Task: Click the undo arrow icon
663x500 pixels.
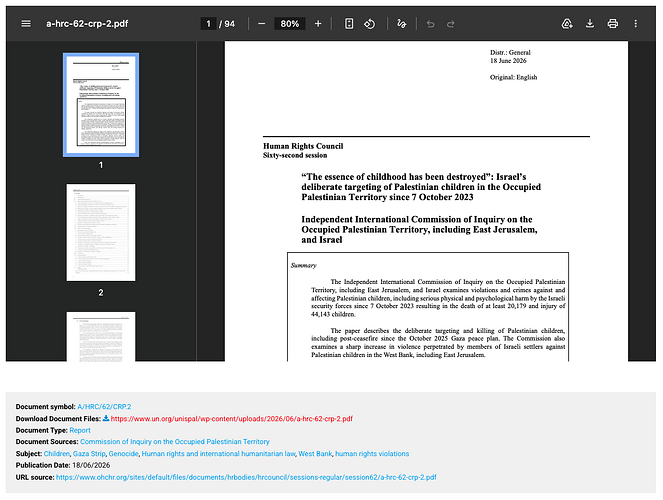Action: [x=430, y=24]
